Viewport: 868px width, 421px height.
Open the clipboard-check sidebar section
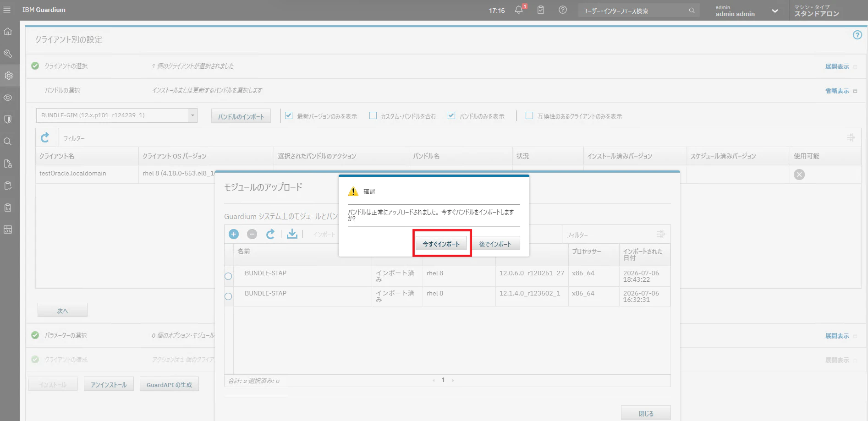coord(8,186)
